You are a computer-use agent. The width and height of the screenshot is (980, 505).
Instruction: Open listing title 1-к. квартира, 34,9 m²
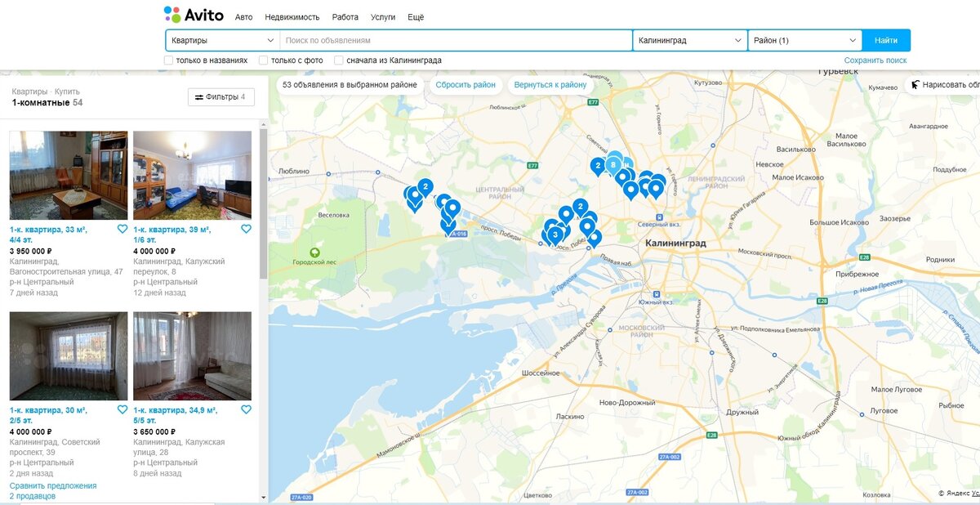tap(175, 415)
